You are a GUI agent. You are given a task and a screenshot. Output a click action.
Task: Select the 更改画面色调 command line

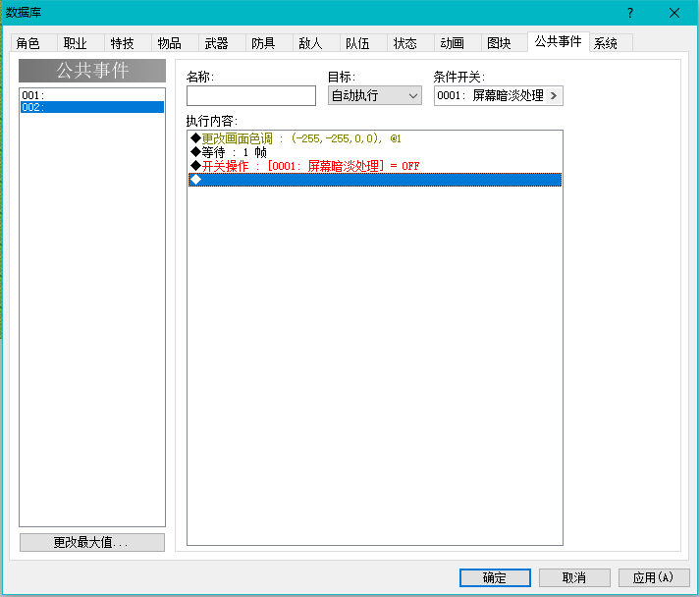pos(375,138)
